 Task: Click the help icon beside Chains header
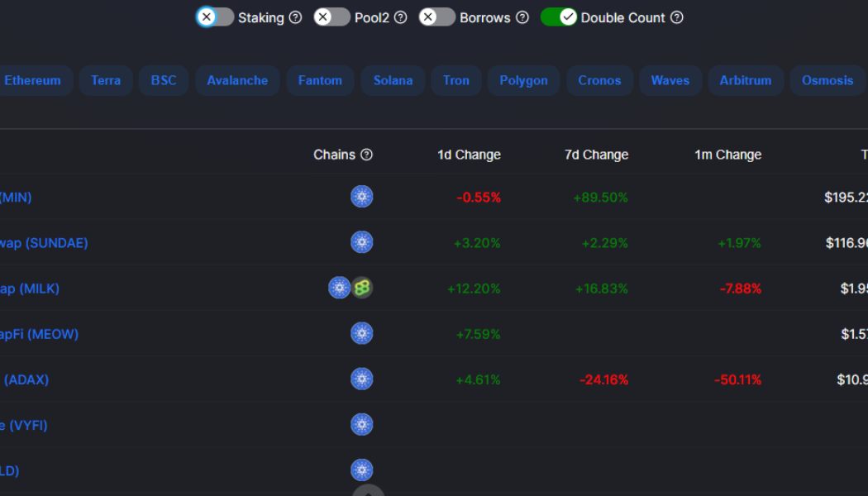click(x=367, y=155)
